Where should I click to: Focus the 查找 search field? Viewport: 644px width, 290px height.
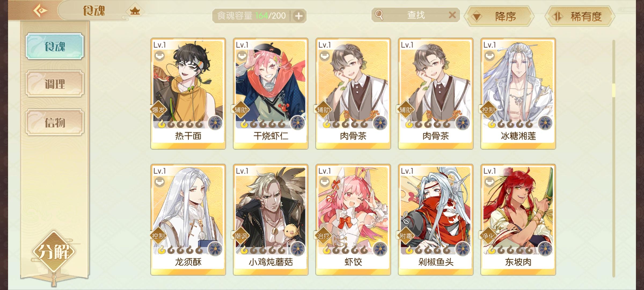point(416,15)
